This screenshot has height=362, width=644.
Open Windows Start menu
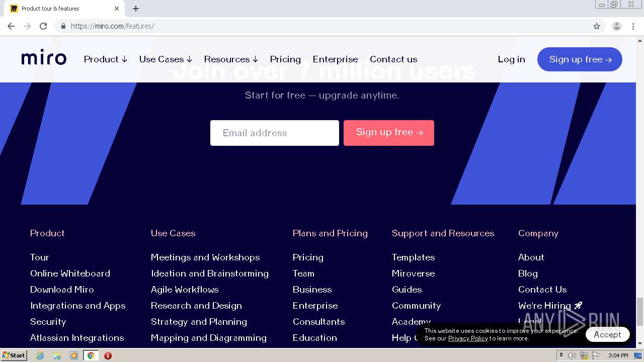tap(14, 355)
